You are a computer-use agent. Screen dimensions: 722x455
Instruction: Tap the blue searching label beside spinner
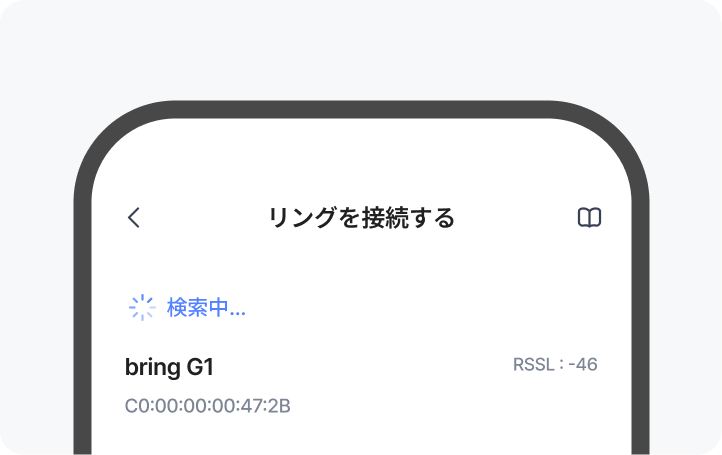(x=206, y=307)
